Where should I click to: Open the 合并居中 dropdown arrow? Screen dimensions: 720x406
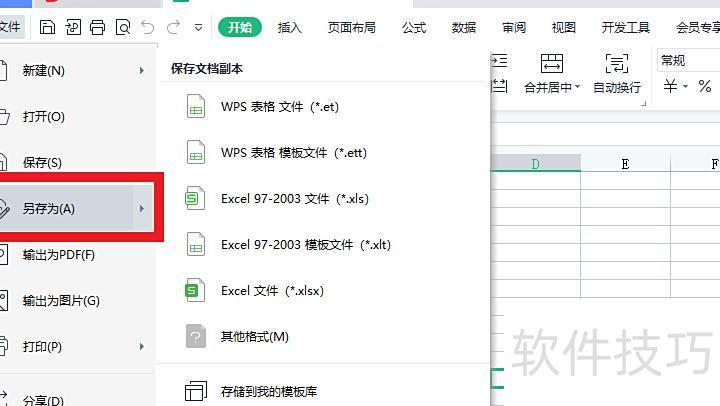578,86
